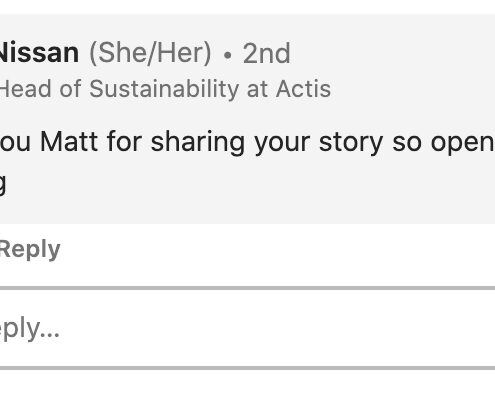
Task: Click the blank area below the reply input
Action: click(x=247, y=383)
